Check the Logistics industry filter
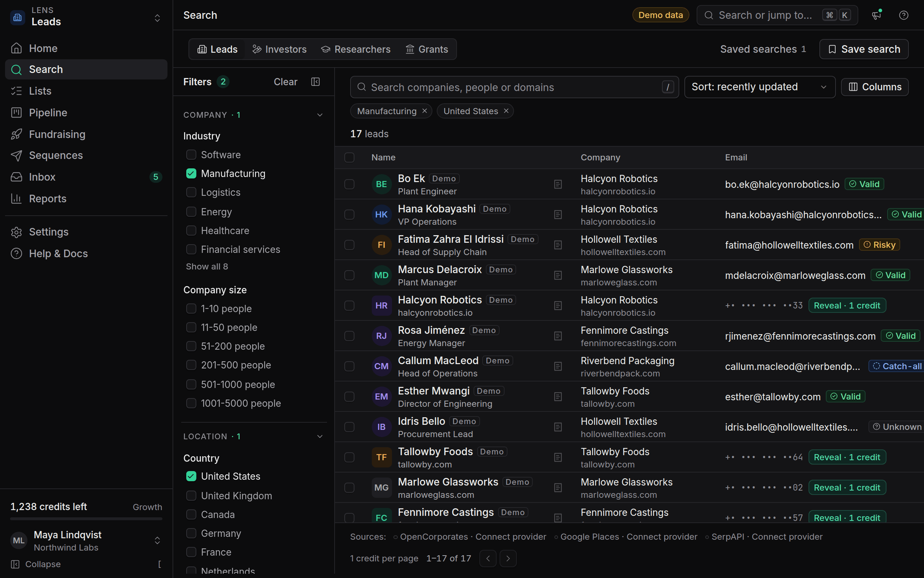Viewport: 924px width, 578px height. point(191,192)
